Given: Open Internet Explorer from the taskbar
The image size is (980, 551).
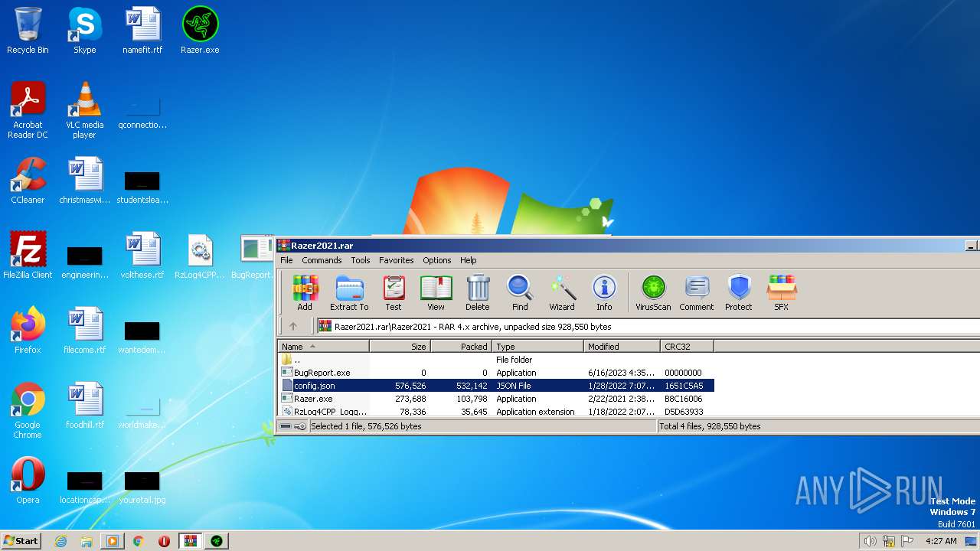Looking at the screenshot, I should 61,541.
